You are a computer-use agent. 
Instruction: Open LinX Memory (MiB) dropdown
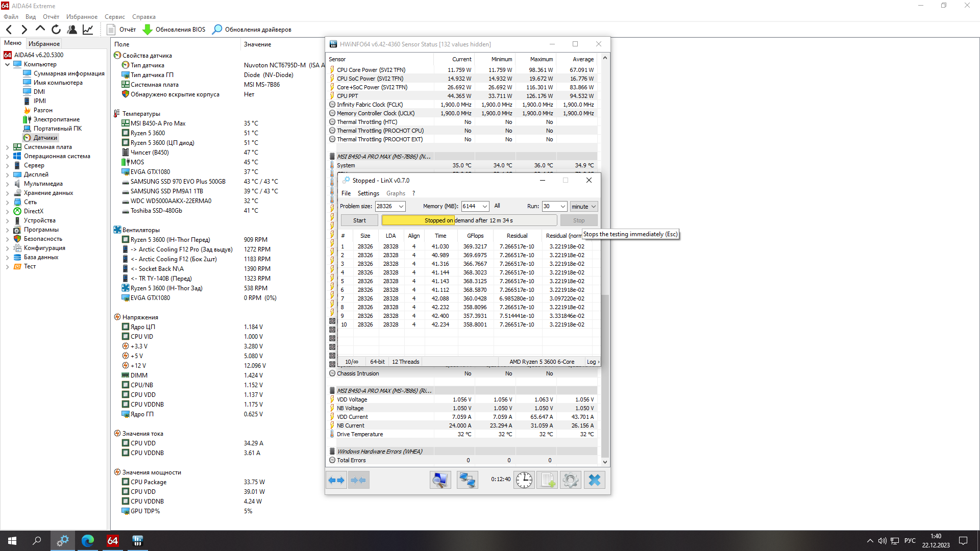[x=484, y=207]
